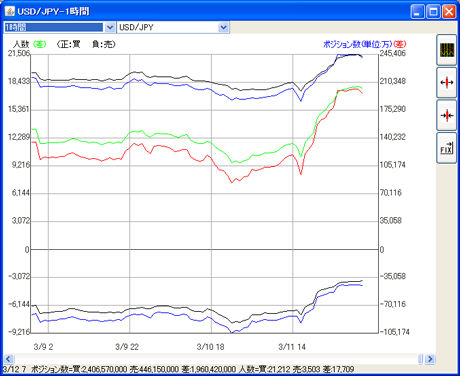Image resolution: width=460 pixels, height=376 pixels.
Task: Click the USD/JPY-1時間 window title
Action: point(53,12)
